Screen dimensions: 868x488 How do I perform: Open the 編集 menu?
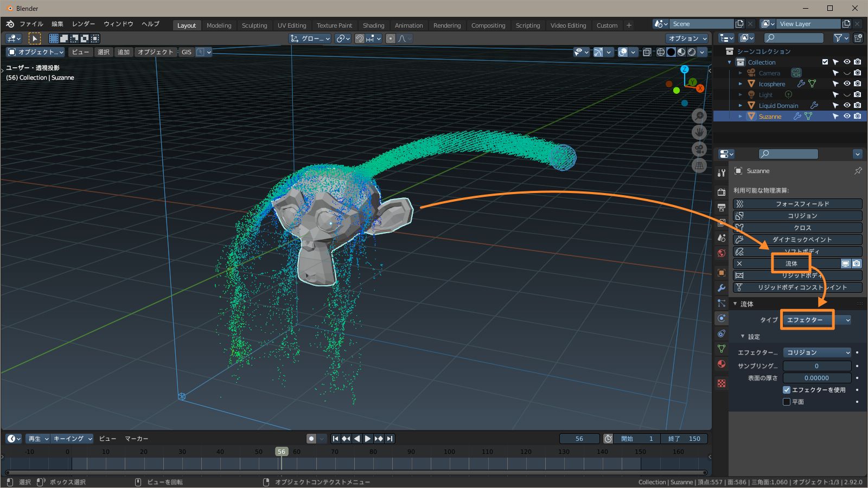point(58,24)
